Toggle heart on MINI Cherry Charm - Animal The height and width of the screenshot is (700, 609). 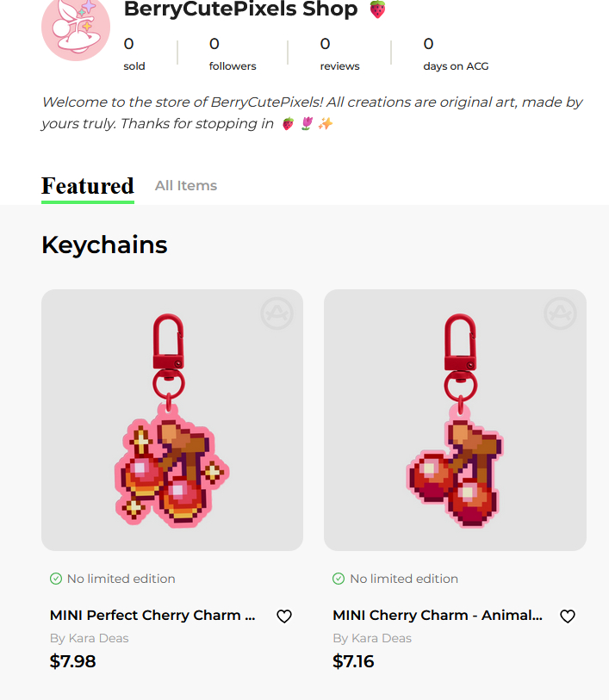pos(567,616)
